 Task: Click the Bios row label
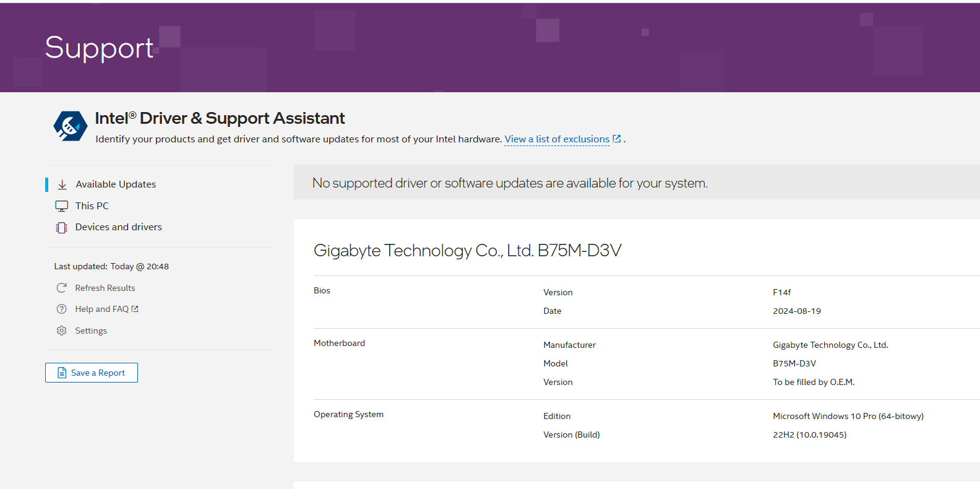(x=322, y=290)
